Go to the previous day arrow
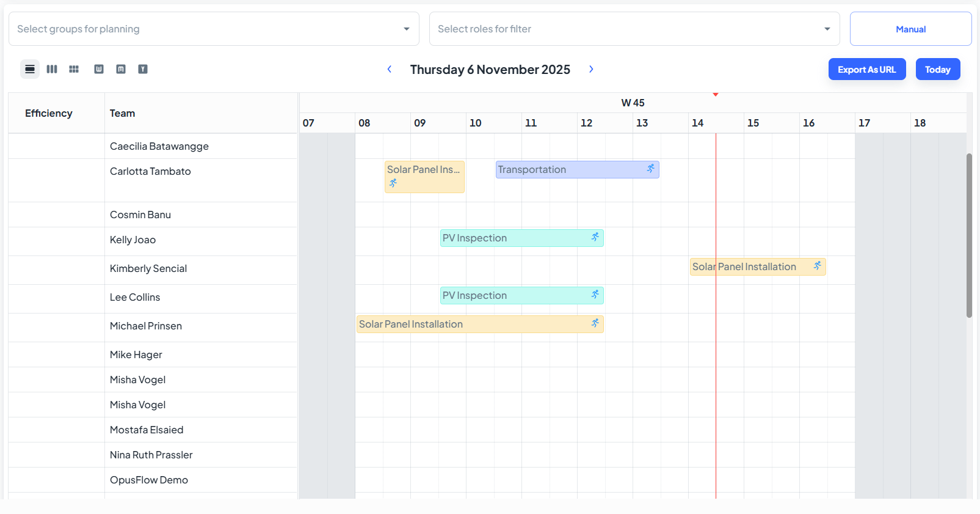The height and width of the screenshot is (514, 980). click(x=389, y=69)
